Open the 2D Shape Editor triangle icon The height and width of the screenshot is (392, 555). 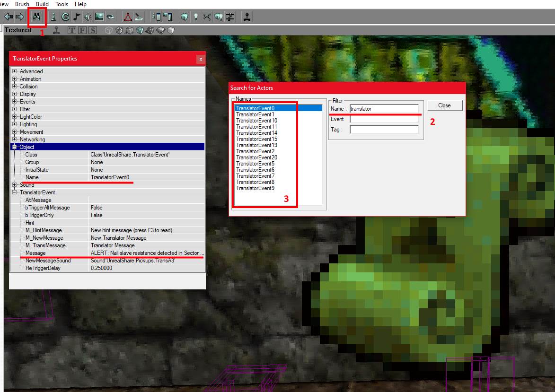click(x=128, y=17)
